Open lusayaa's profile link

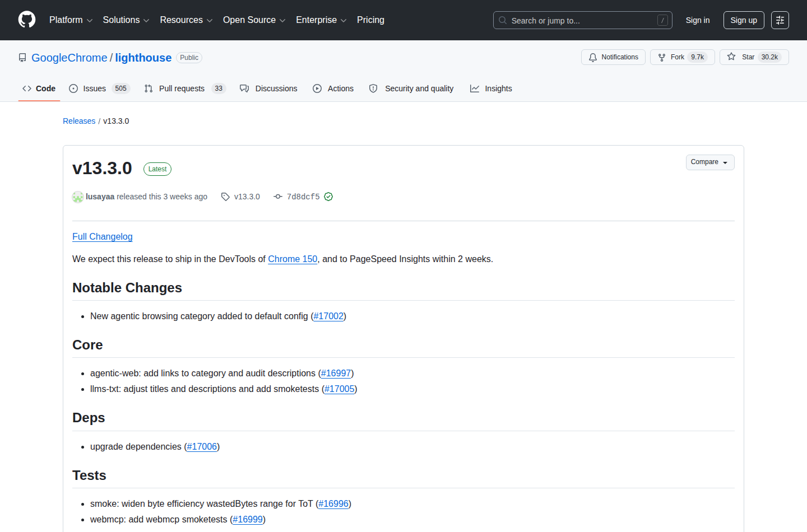click(x=100, y=197)
